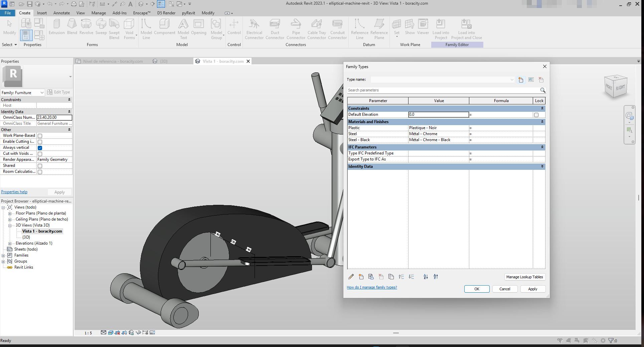Screen dimensions: 644x347
Task: Toggle the Cut with Voids checkbox
Action: 40,154
